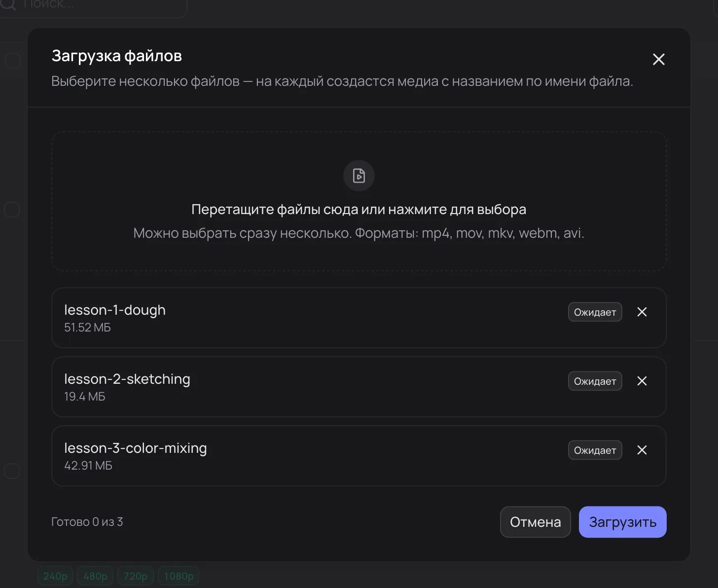This screenshot has width=718, height=588.
Task: Select the lesson-3-color-mixing file name
Action: click(136, 448)
